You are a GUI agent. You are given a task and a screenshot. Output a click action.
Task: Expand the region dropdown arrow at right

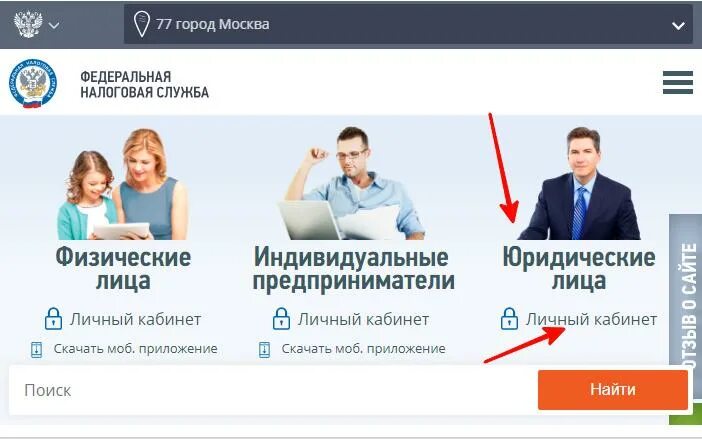pyautogui.click(x=678, y=26)
